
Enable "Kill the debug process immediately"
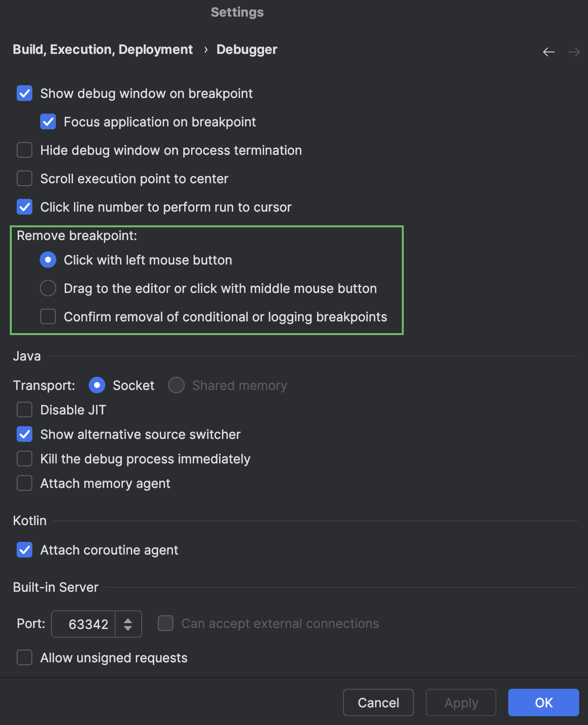24,459
